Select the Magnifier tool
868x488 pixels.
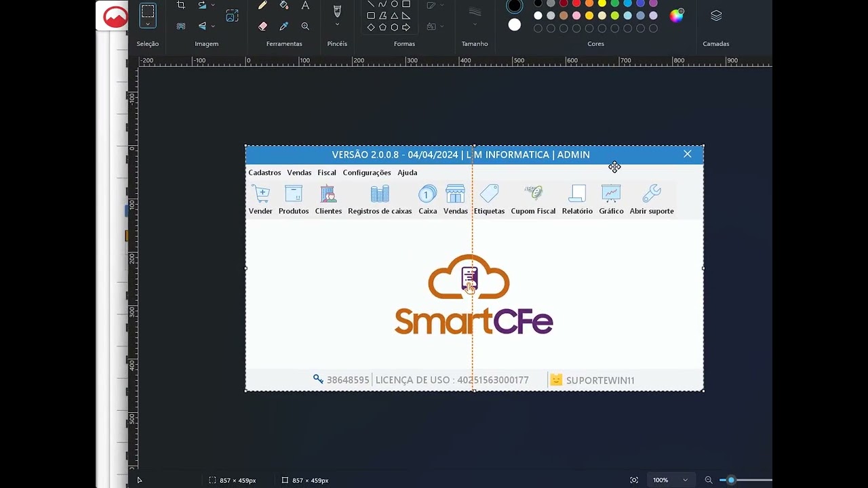(x=305, y=26)
